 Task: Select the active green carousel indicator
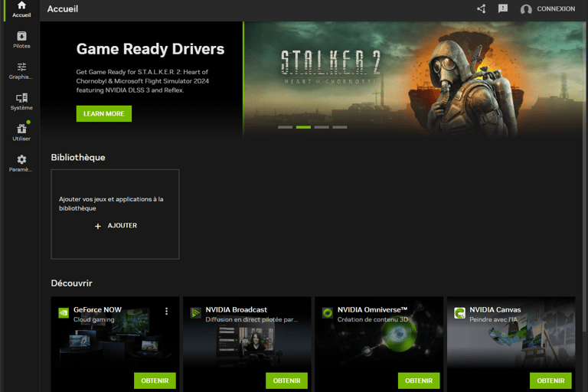(x=303, y=127)
